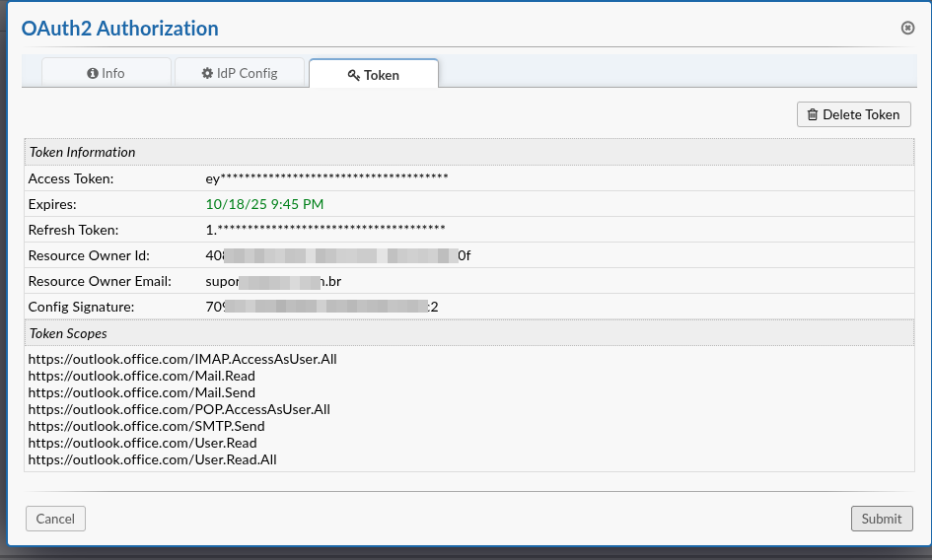Screen dimensions: 932x560
Task: Click the POP.AccessAsUser.All scope entry
Action: coord(179,409)
